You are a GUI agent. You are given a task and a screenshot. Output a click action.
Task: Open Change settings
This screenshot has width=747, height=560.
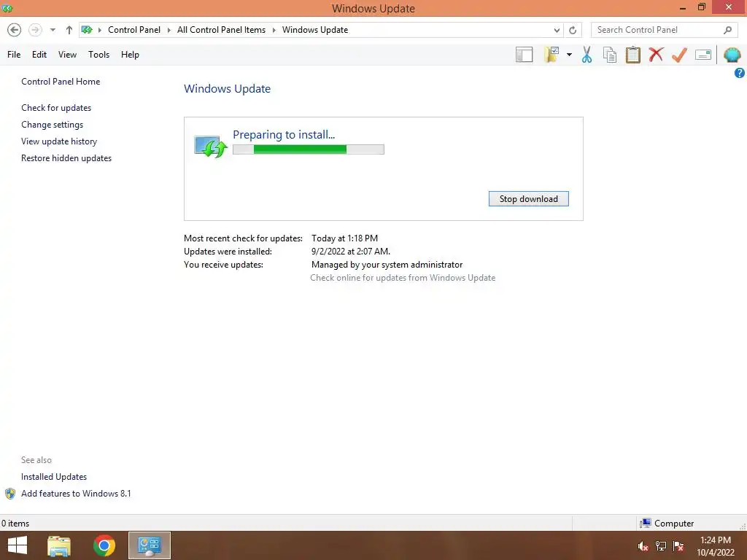[52, 124]
